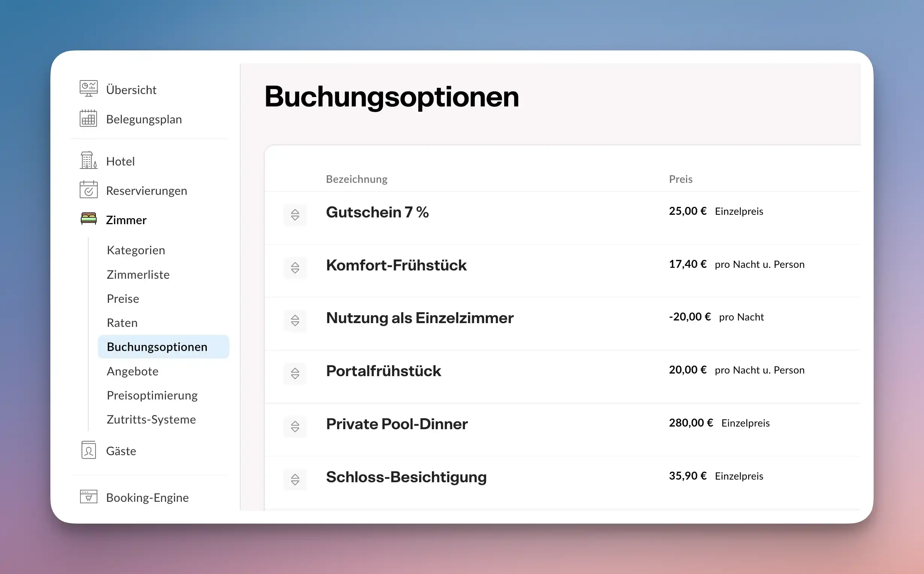Click the Übersicht dashboard monitor icon
Image resolution: width=924 pixels, height=574 pixels.
(88, 88)
